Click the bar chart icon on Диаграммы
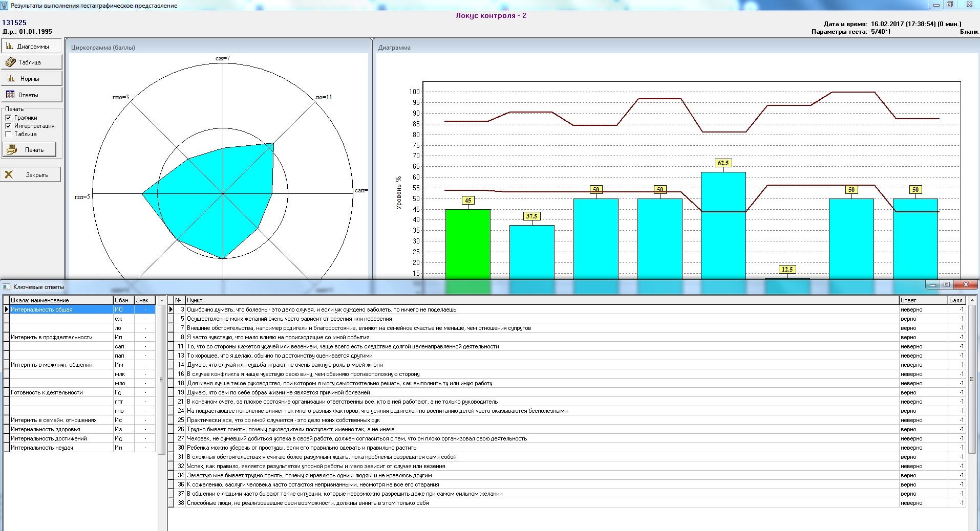The height and width of the screenshot is (531, 980). pos(9,46)
